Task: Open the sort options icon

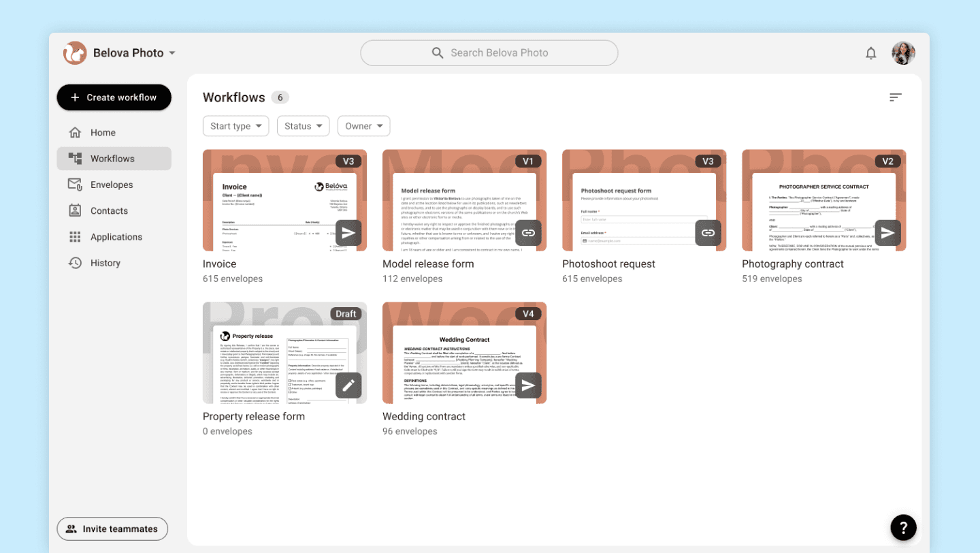Action: click(x=896, y=97)
